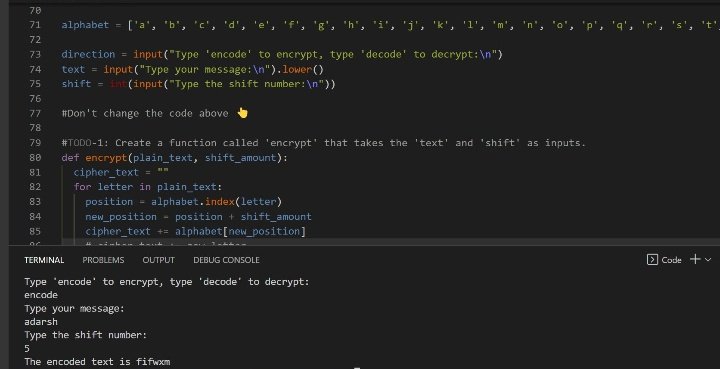Open the DEBUG CONSOLE tab

(x=226, y=260)
